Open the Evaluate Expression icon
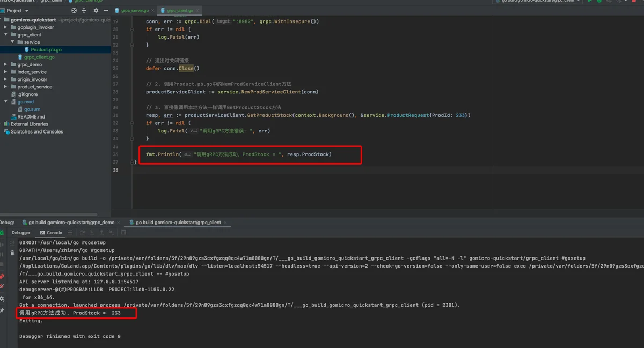644x348 pixels. pyautogui.click(x=124, y=233)
